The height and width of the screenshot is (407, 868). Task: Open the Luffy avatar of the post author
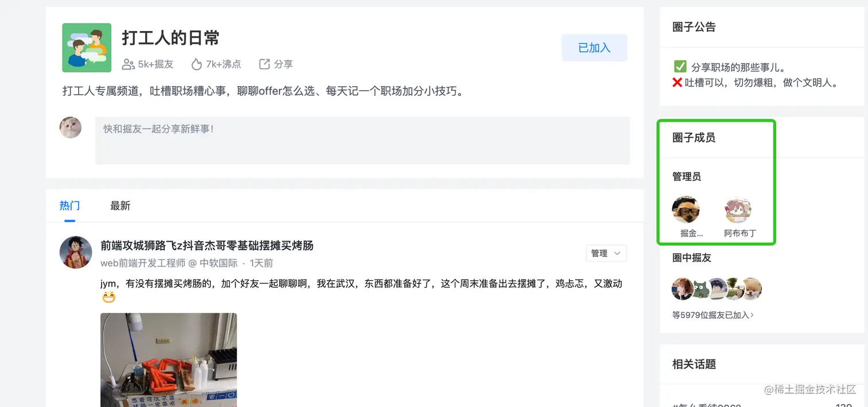pyautogui.click(x=76, y=252)
